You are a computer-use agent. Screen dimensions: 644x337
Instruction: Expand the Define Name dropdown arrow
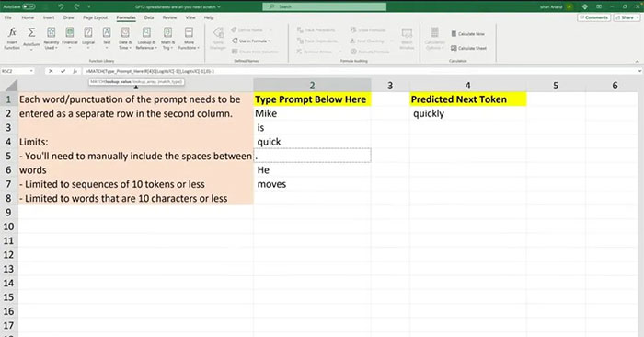click(x=271, y=30)
